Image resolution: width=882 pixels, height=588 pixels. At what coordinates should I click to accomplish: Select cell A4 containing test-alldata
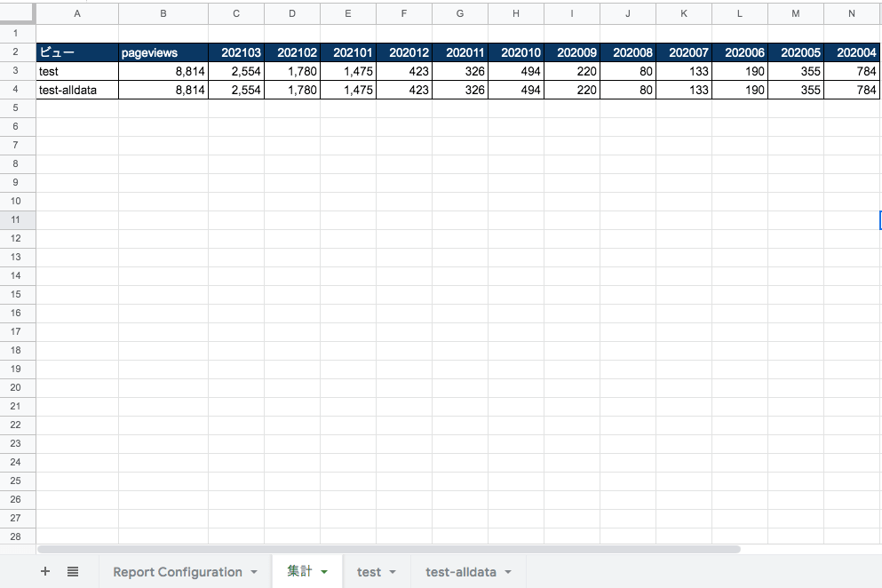pos(77,90)
